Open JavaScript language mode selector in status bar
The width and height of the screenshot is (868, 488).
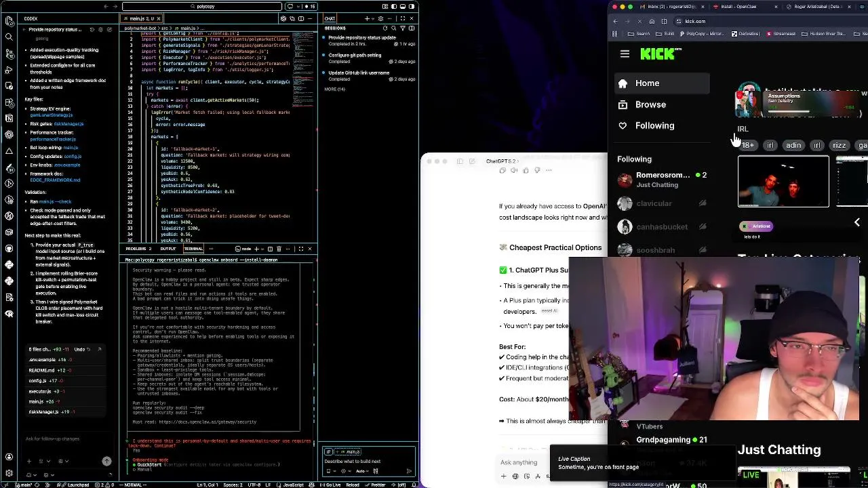tap(293, 485)
